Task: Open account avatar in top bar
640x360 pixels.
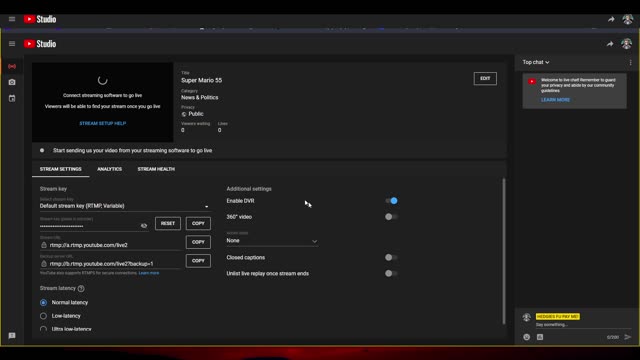Action: coord(627,19)
